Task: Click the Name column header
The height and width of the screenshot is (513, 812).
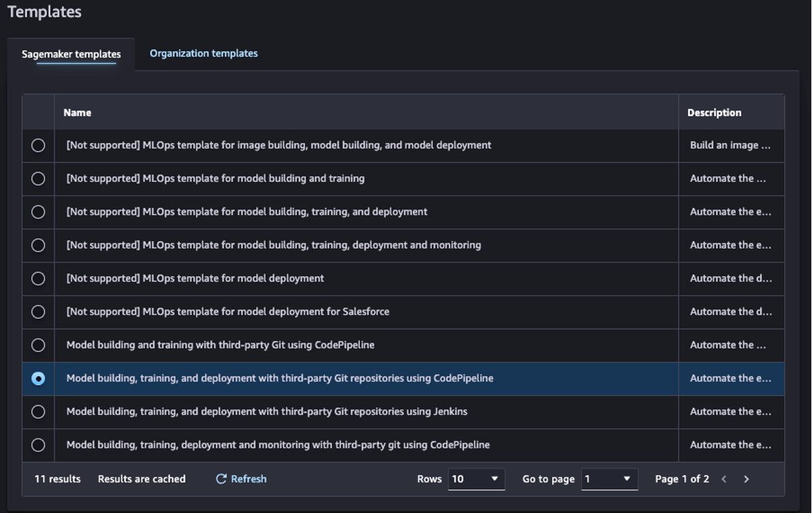Action: (77, 112)
